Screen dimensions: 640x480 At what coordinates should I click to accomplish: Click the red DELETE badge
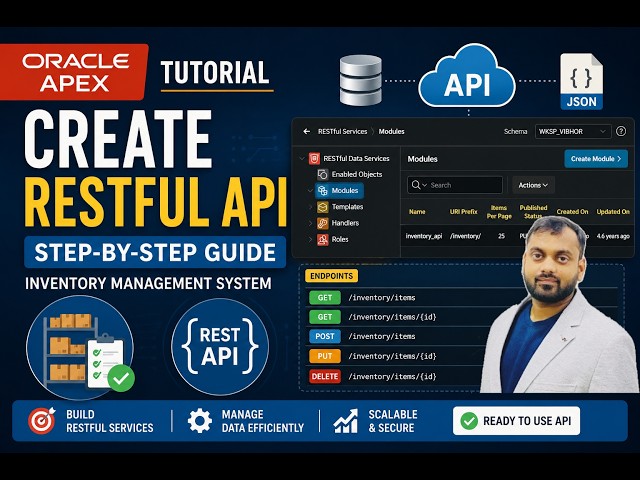[325, 376]
